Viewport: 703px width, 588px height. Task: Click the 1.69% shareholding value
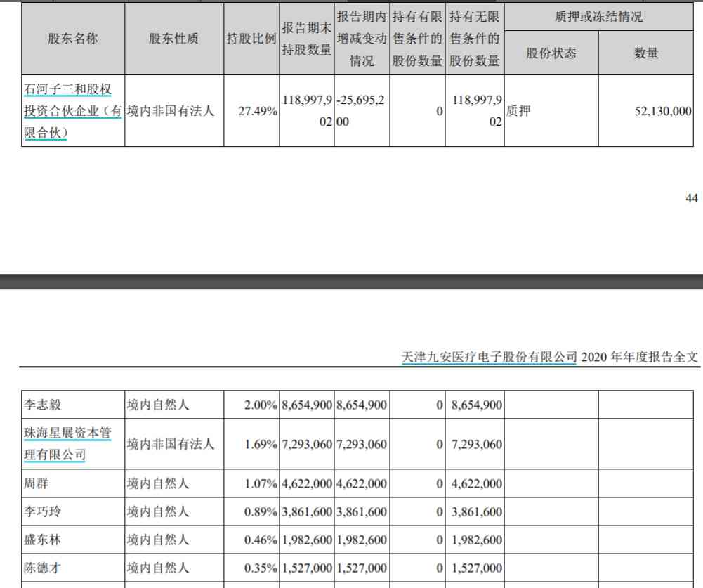pyautogui.click(x=261, y=445)
